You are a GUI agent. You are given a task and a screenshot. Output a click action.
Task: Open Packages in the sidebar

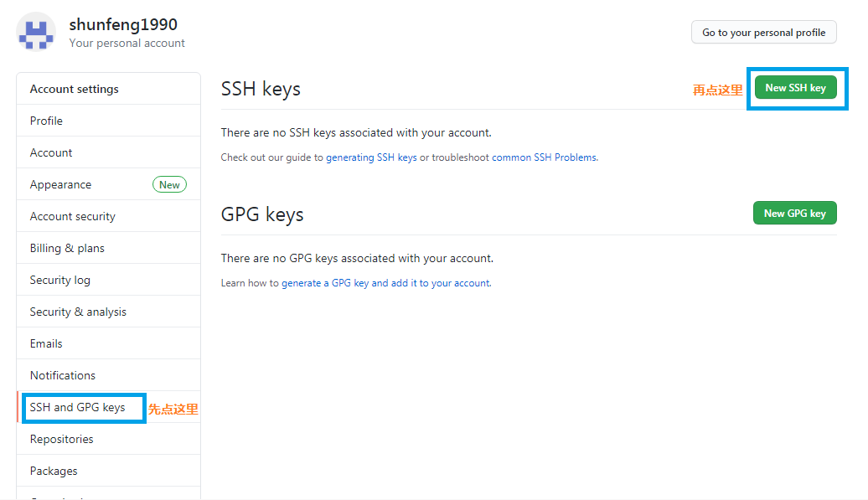pos(54,471)
